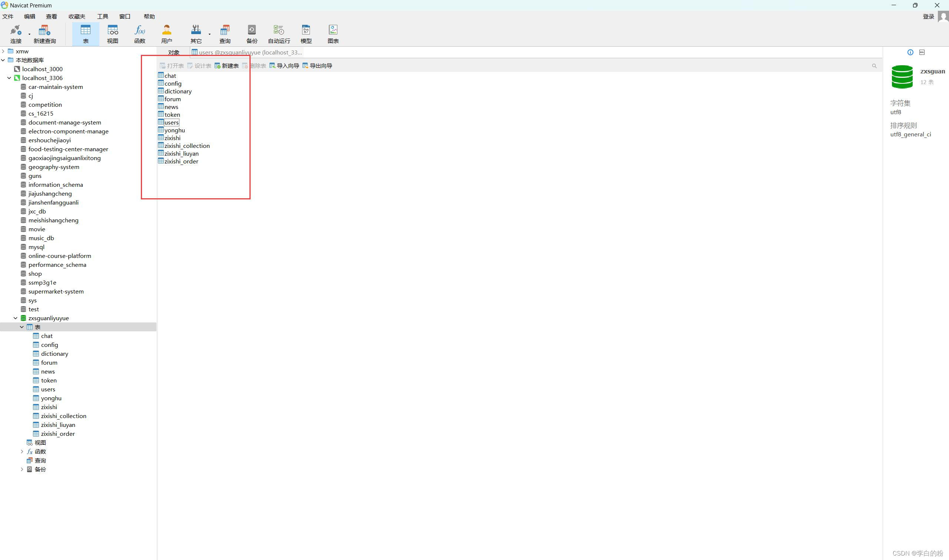The image size is (949, 560).
Task: Click the search magnifier icon in object list
Action: (874, 66)
